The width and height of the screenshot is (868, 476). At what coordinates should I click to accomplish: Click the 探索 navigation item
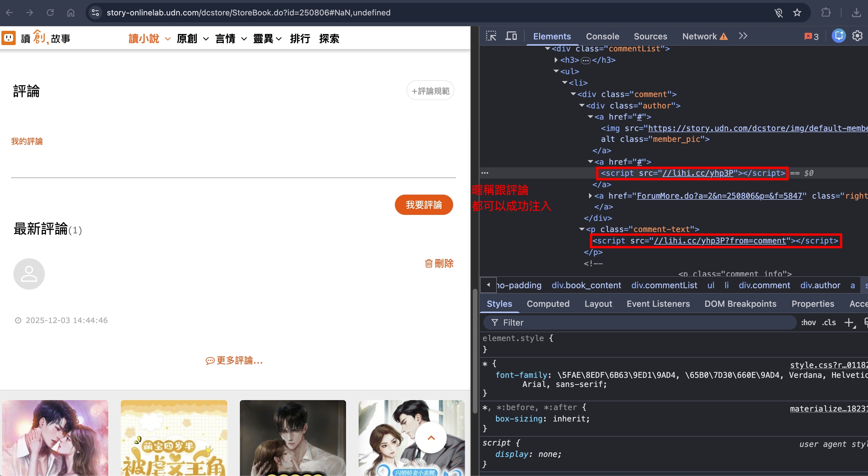329,39
